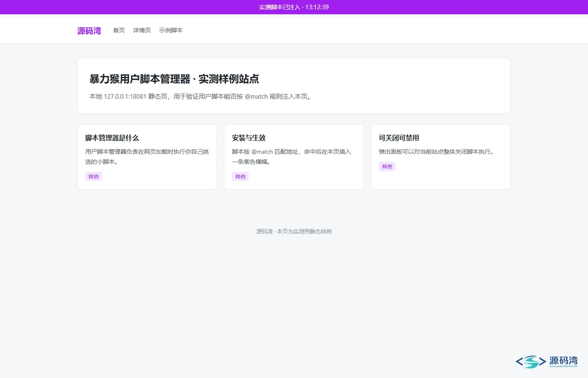The image size is (588, 378).
Task: Select the 脚本管理器是什么 card title
Action: click(112, 138)
